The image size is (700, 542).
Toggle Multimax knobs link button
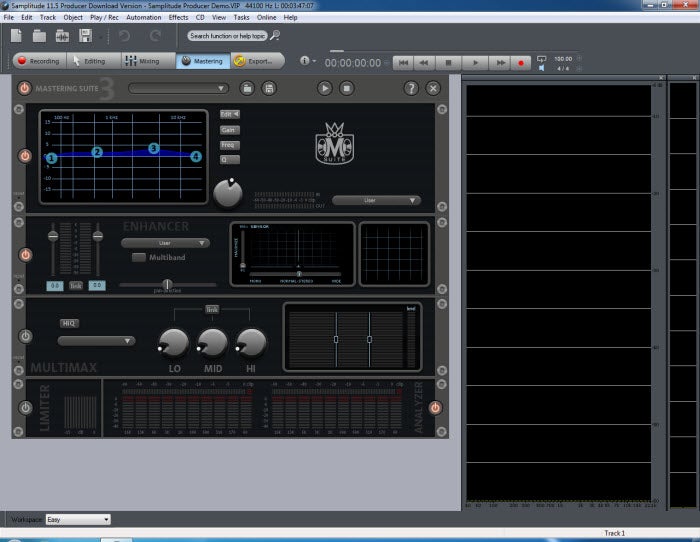(x=212, y=309)
